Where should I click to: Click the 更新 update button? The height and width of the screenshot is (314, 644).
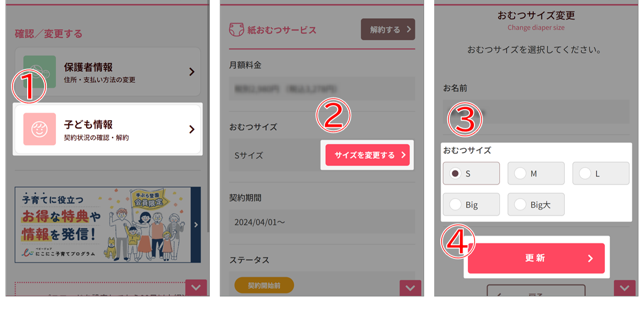click(536, 258)
